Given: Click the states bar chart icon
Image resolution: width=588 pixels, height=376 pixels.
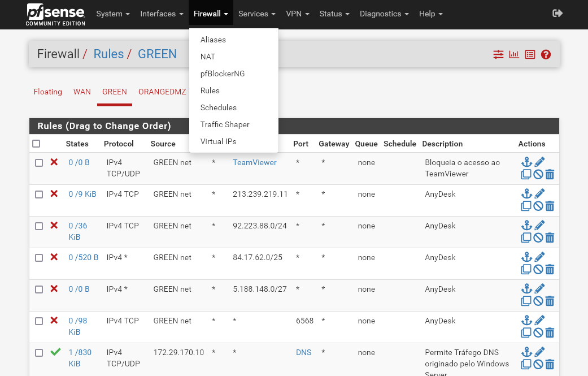Looking at the screenshot, I should [514, 54].
